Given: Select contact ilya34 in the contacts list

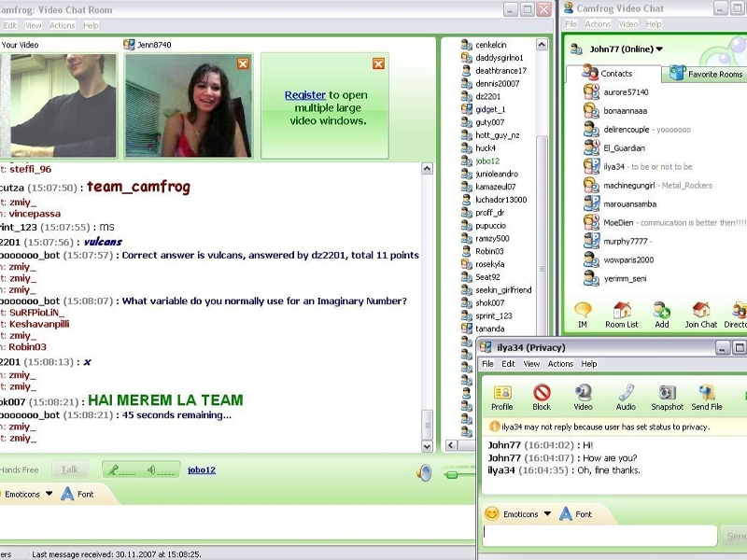Looking at the screenshot, I should pyautogui.click(x=613, y=167).
